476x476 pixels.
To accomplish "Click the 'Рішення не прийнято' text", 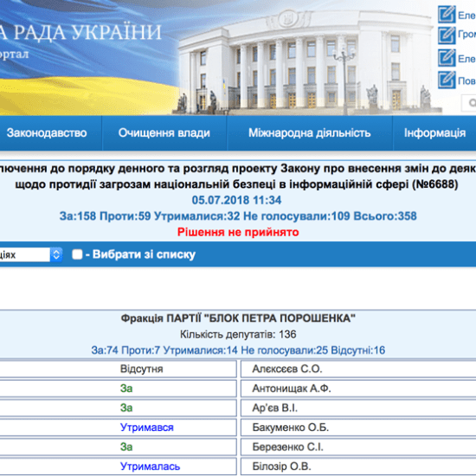I will [238, 232].
